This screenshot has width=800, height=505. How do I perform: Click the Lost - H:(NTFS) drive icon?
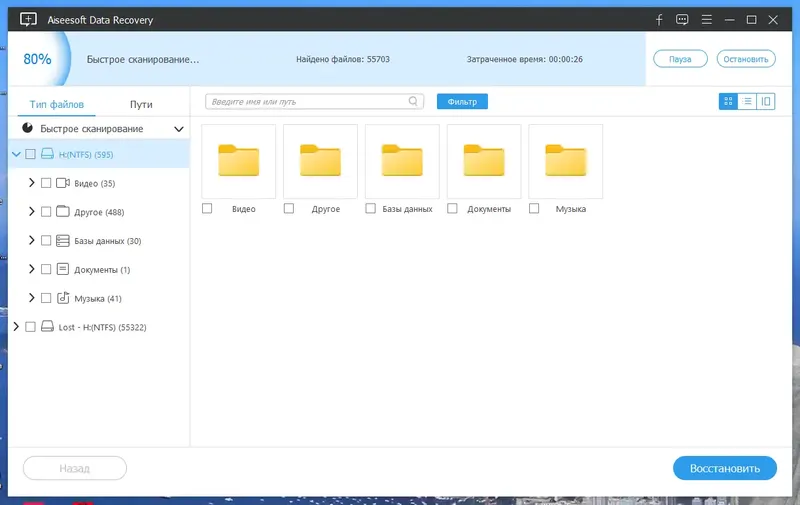47,326
